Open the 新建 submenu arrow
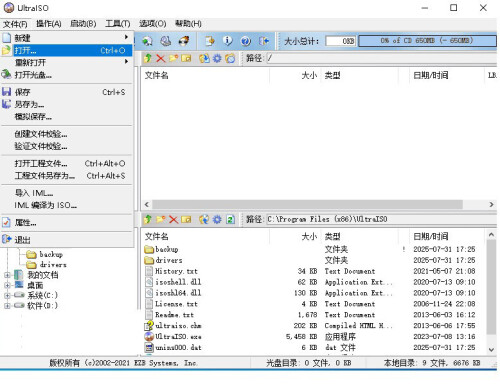 (126, 37)
